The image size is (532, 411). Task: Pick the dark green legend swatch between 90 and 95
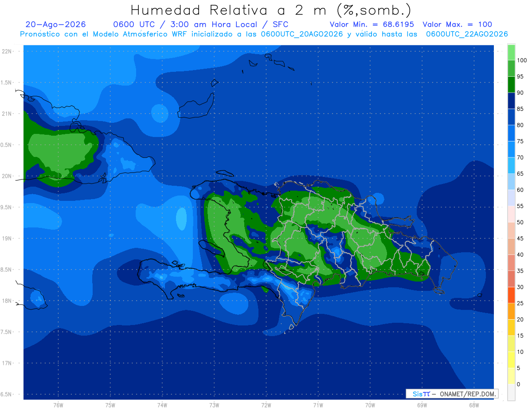(511, 85)
